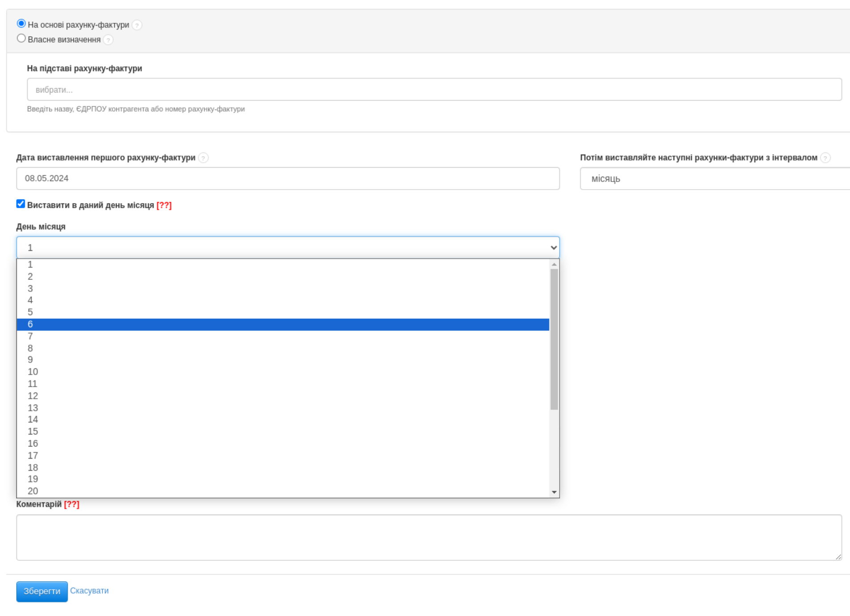Click red [??] marker after 'Виставити в даний день місяця'
850x616 pixels.
(x=164, y=205)
